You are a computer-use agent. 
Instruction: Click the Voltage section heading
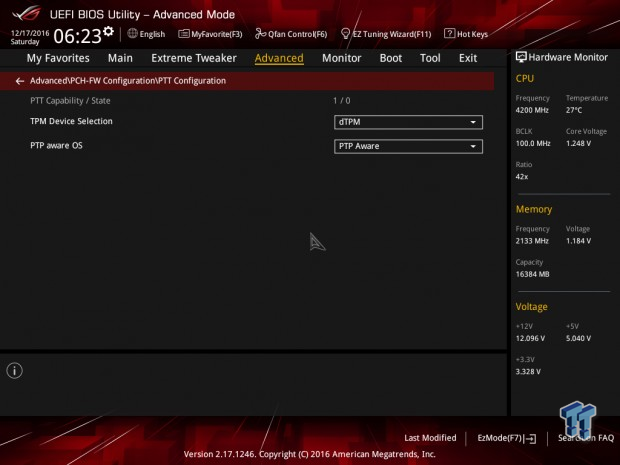pos(531,307)
